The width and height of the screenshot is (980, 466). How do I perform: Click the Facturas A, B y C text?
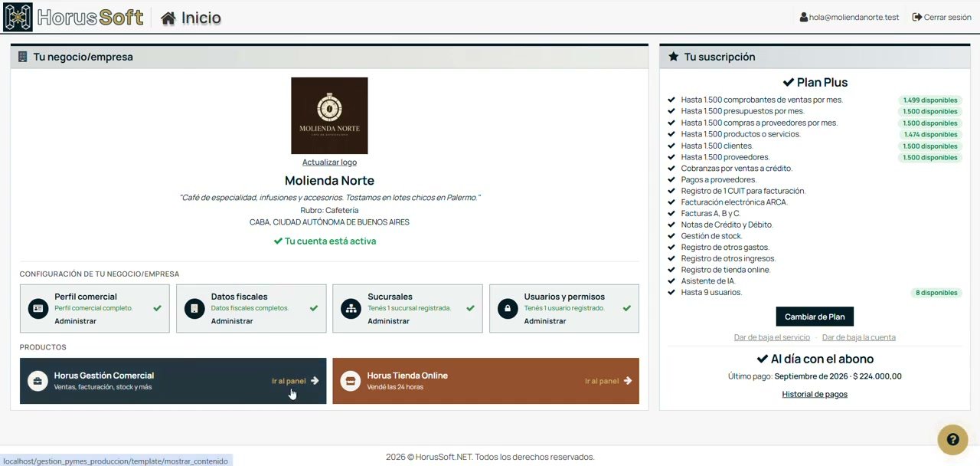(711, 213)
